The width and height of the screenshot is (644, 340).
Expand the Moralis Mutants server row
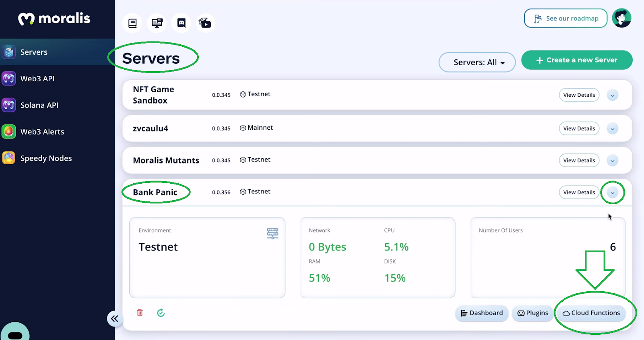click(612, 160)
